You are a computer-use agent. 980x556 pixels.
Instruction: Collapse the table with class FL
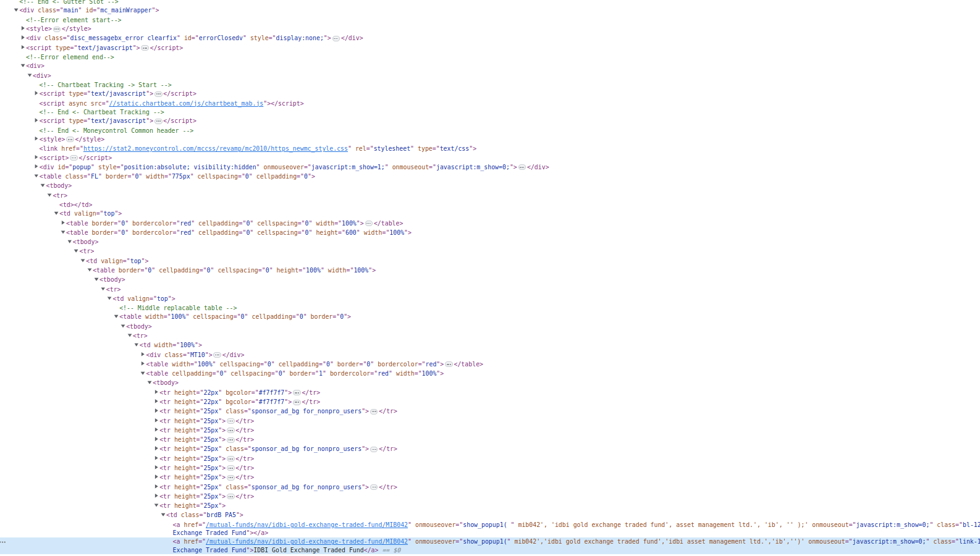(x=36, y=176)
